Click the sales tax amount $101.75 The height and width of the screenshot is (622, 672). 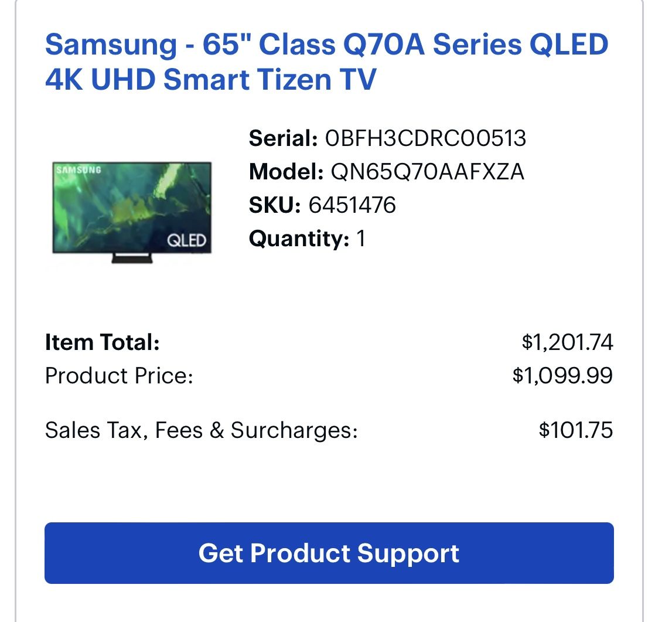[575, 430]
